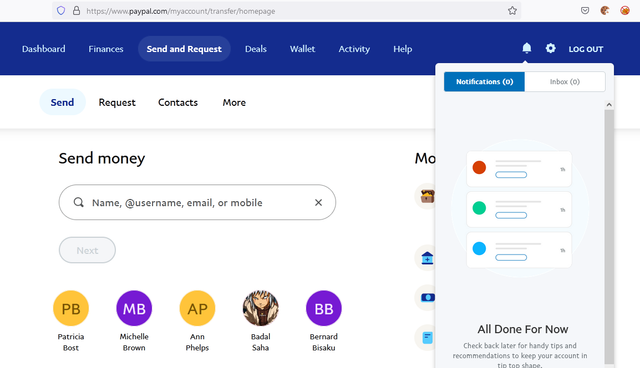The height and width of the screenshot is (368, 640).
Task: Open the Wallet nav item
Action: pyautogui.click(x=302, y=49)
